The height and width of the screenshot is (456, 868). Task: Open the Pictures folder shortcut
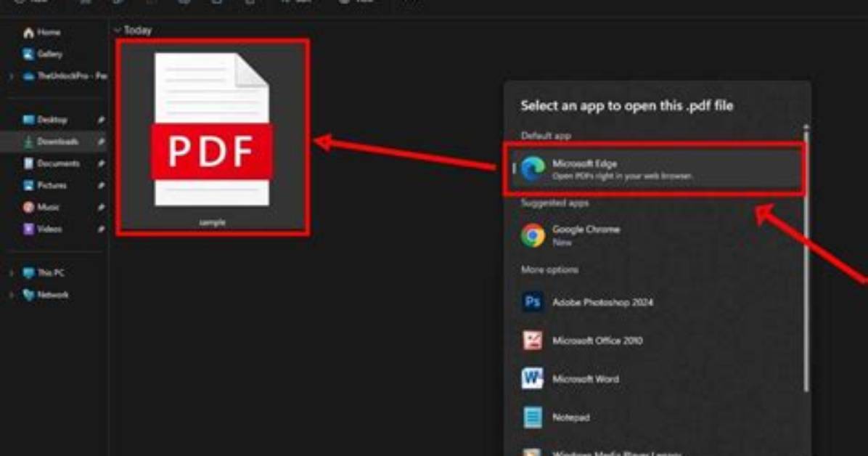[x=45, y=185]
